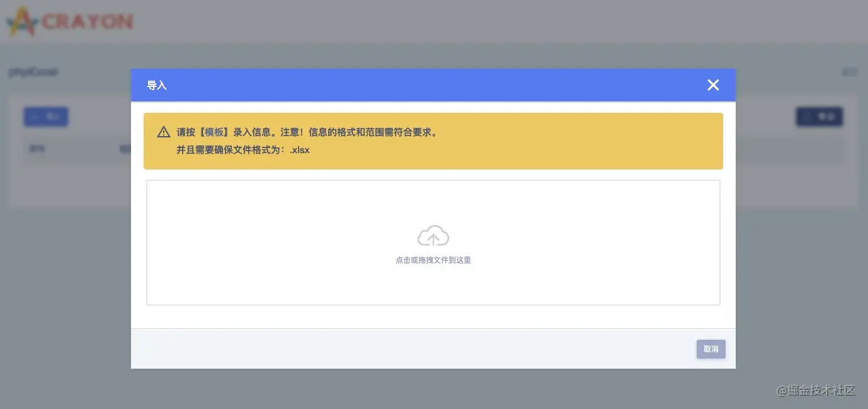Click the 取消 cancel button
Screen dimensions: 868x409
pos(711,349)
